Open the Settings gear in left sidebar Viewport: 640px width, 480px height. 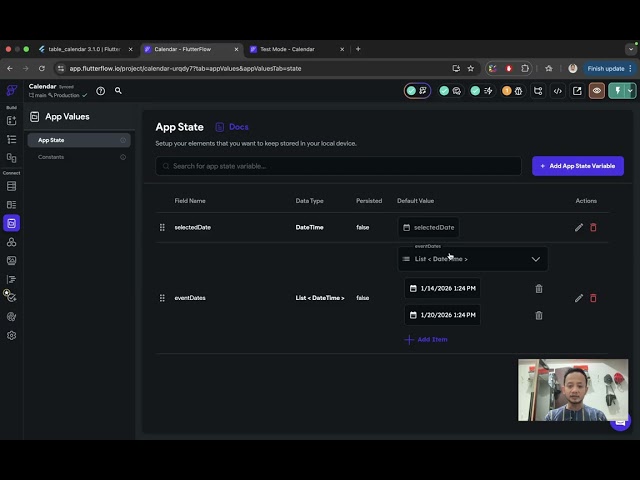[11, 335]
